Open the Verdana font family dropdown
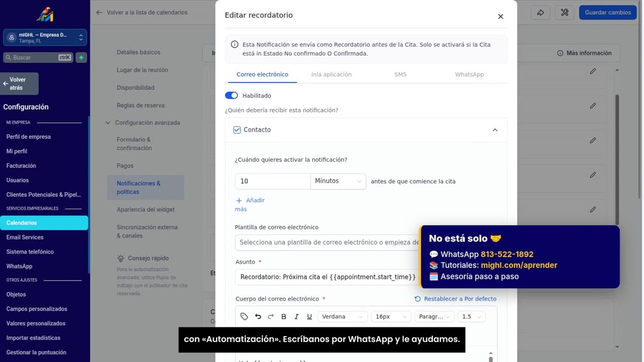The height and width of the screenshot is (362, 644). point(342,316)
